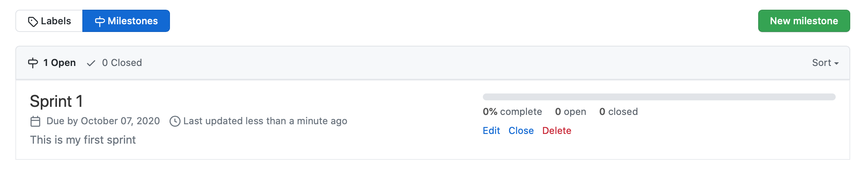
Task: Click the calendar icon before due date
Action: 36,121
